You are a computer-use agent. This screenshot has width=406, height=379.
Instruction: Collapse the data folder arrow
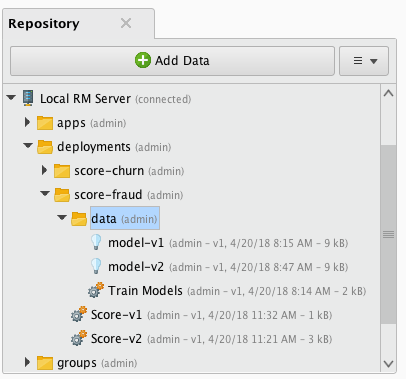tap(62, 218)
